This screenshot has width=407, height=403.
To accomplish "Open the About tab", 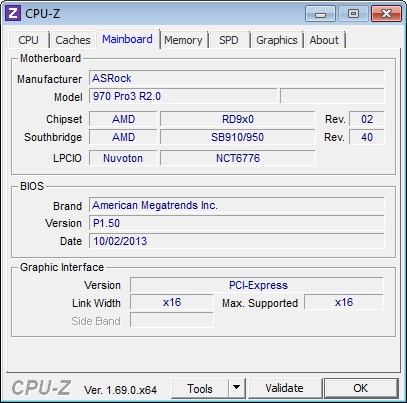I will pos(324,40).
